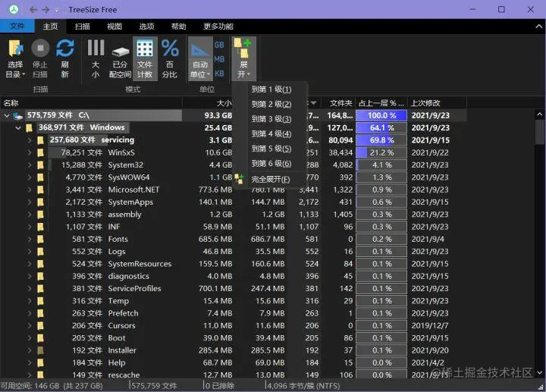Click the 0 已排除 status bar entry
This screenshot has height=392, width=546.
(x=219, y=386)
